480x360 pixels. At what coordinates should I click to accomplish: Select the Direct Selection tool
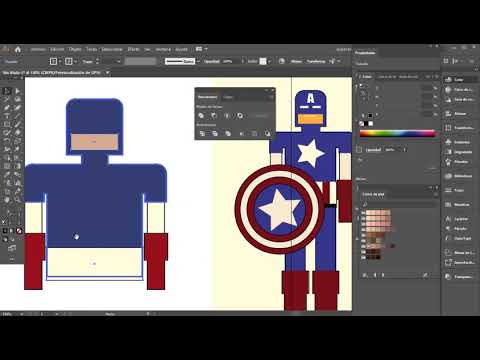tap(18, 91)
